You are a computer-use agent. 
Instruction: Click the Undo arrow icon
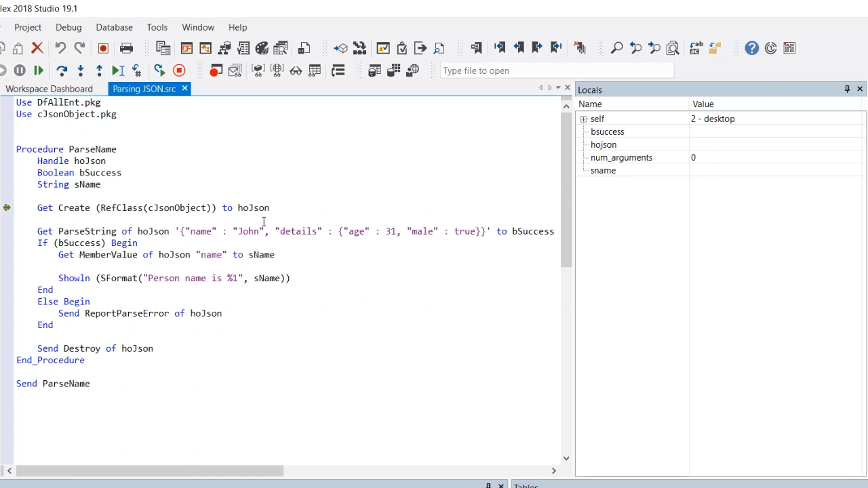(60, 48)
